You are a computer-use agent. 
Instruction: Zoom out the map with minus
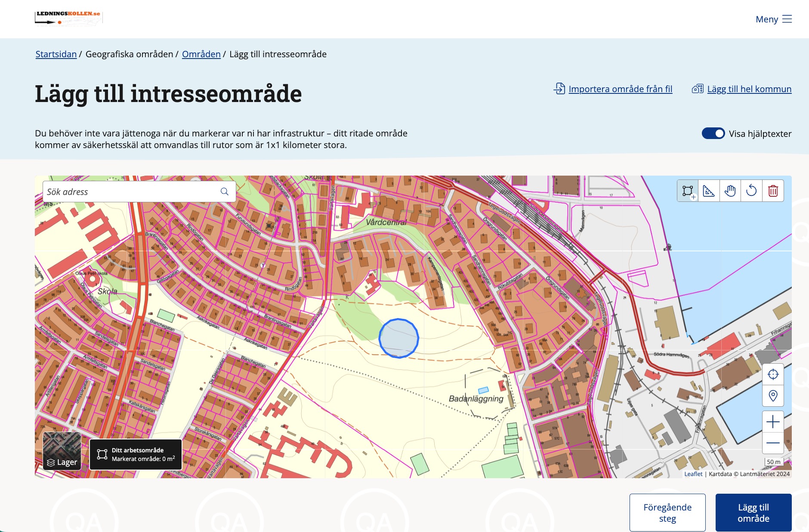pyautogui.click(x=773, y=443)
